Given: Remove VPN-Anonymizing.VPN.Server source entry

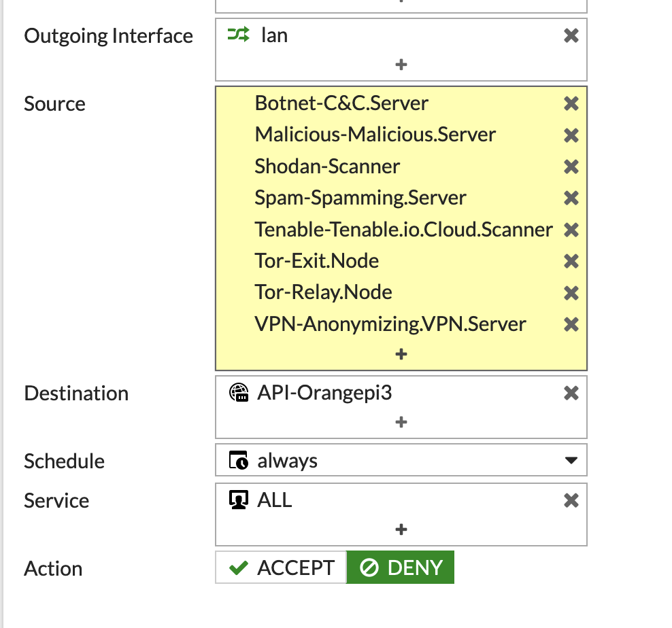Looking at the screenshot, I should click(571, 324).
